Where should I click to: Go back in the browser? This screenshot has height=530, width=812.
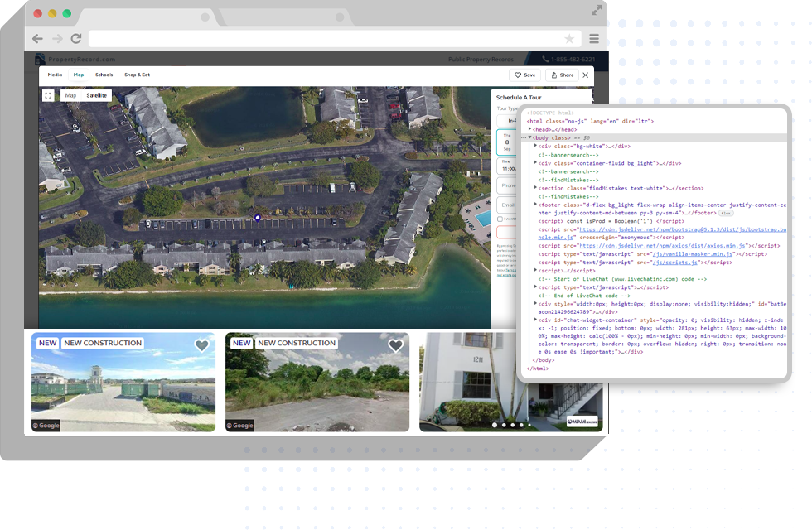coord(37,38)
